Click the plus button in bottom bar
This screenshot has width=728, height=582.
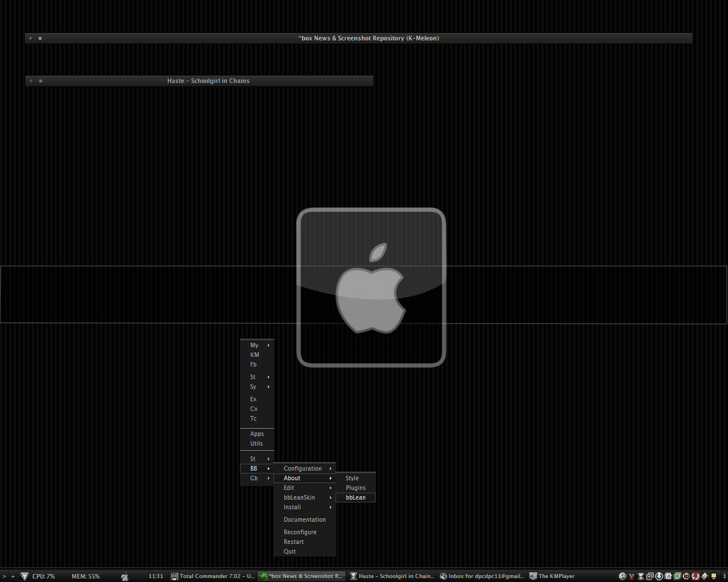13,576
